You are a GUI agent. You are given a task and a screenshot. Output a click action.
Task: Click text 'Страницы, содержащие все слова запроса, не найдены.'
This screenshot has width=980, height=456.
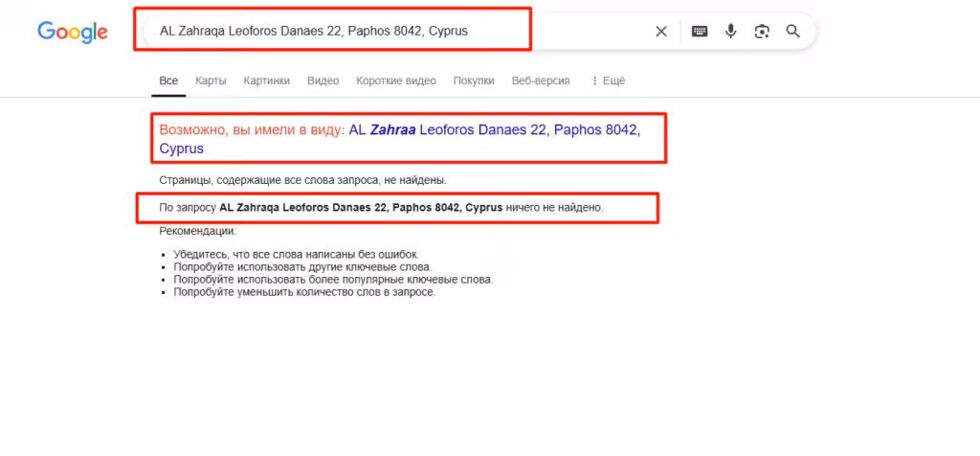(302, 181)
